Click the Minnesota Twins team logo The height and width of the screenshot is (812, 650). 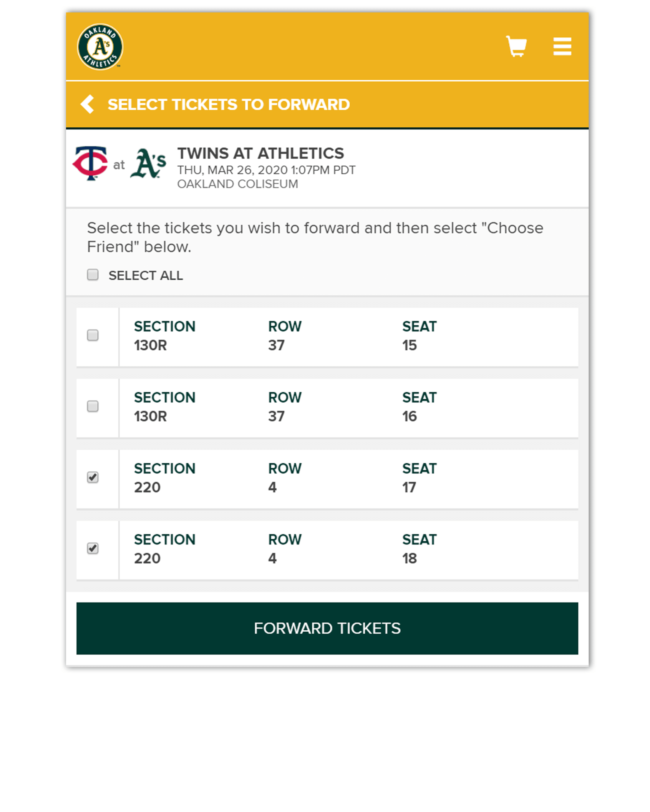[90, 164]
